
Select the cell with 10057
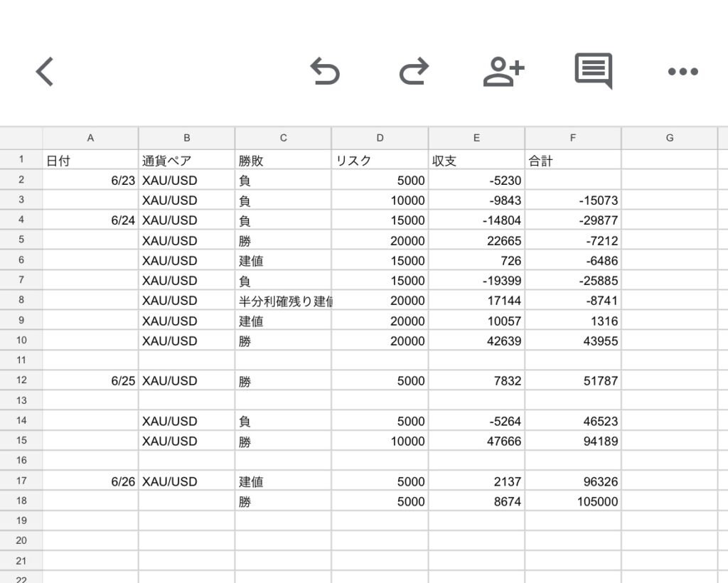point(476,321)
